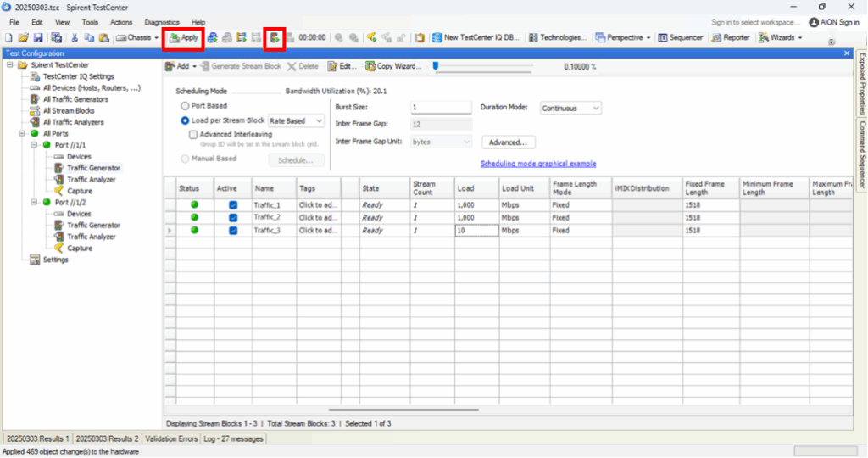Image resolution: width=868 pixels, height=458 pixels.
Task: Click the Paste clipboard icon
Action: click(103, 37)
